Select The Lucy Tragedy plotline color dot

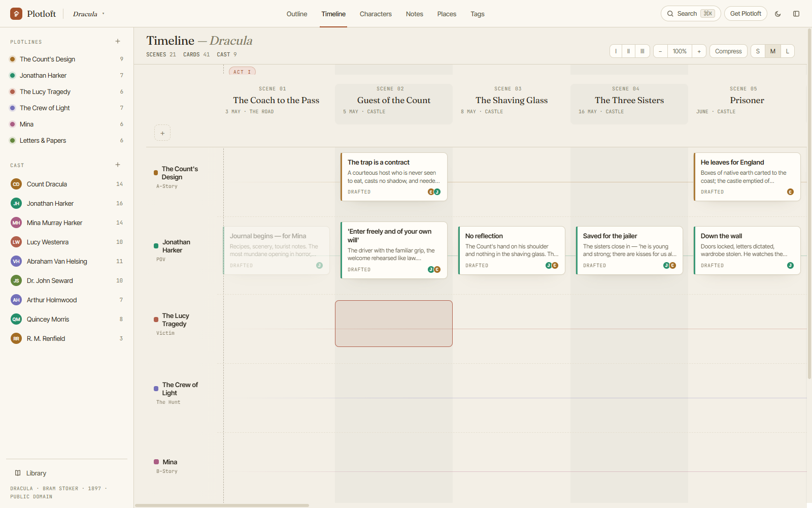pyautogui.click(x=13, y=92)
